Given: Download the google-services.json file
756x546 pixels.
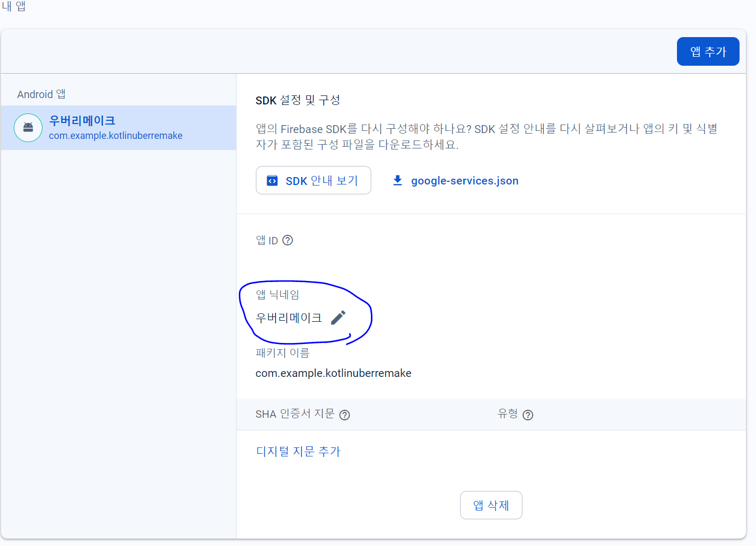Looking at the screenshot, I should pyautogui.click(x=464, y=180).
